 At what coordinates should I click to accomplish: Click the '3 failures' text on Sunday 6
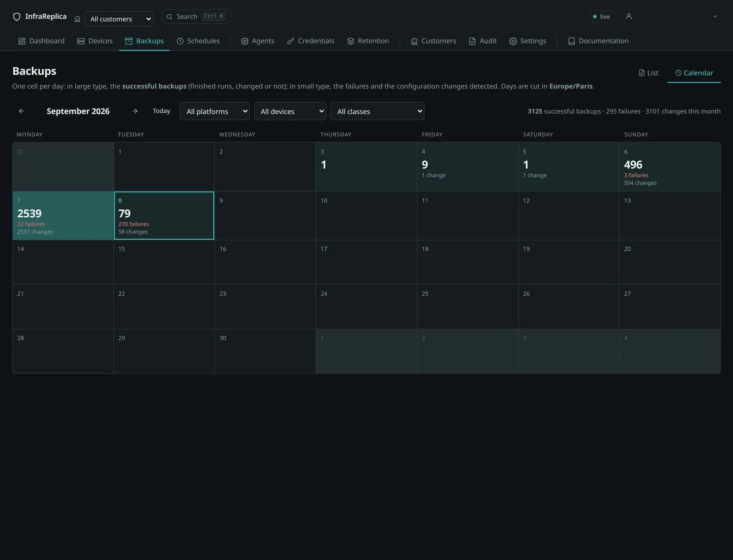[x=636, y=175]
